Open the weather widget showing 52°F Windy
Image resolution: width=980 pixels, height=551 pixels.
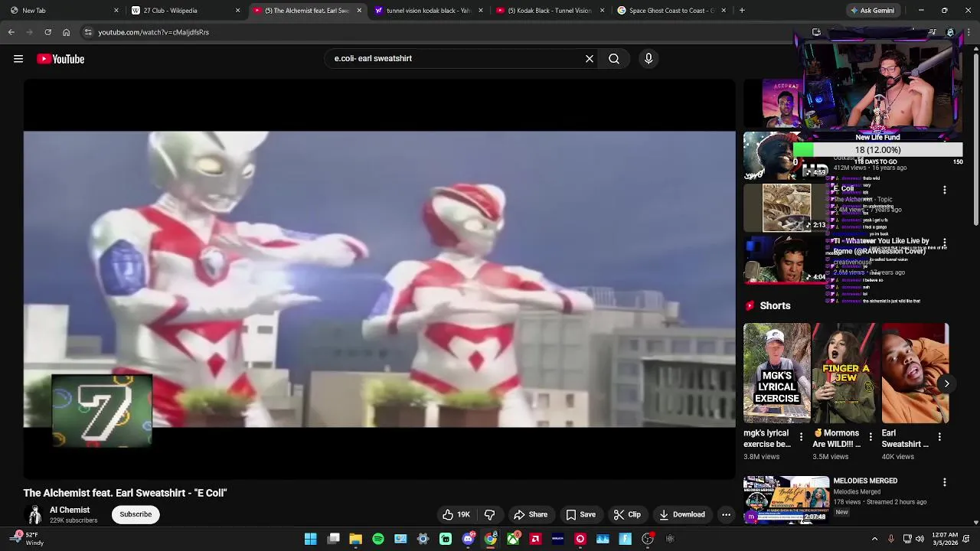tap(27, 539)
